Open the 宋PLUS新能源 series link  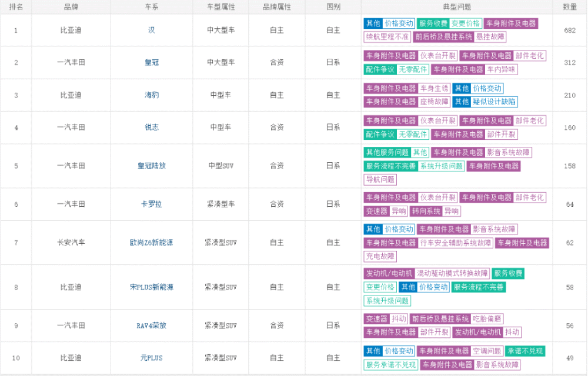pyautogui.click(x=152, y=287)
